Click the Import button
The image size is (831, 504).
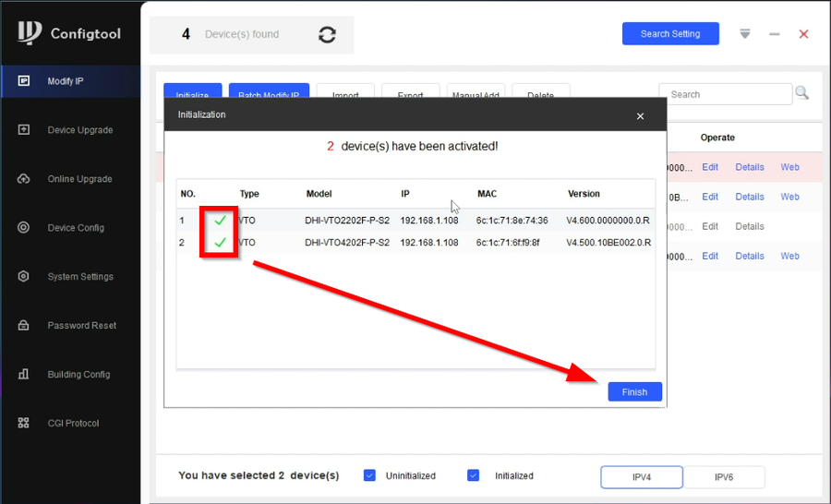345,90
